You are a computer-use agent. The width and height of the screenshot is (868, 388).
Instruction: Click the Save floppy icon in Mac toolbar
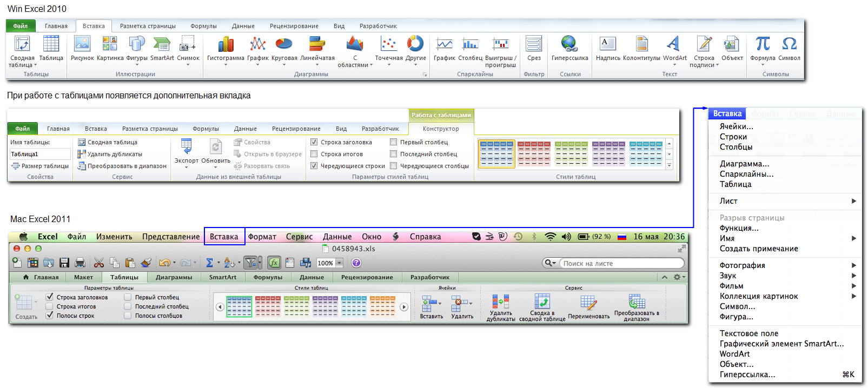64,263
